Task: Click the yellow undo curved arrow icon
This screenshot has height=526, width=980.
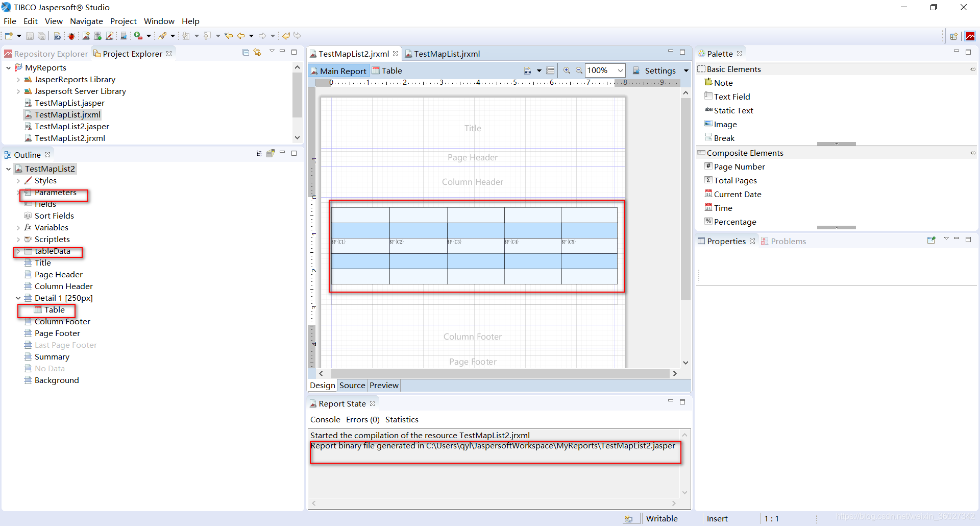Action: pos(286,36)
